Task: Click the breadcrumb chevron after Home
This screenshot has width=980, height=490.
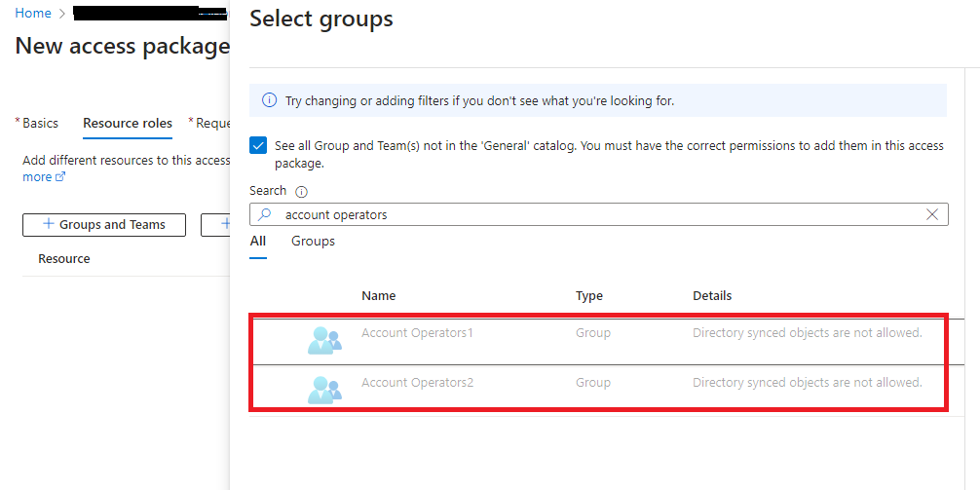Action: coord(62,14)
